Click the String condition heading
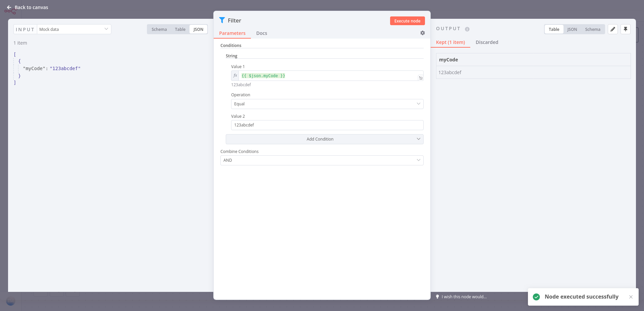Viewport: 644px width, 311px height. [231, 56]
